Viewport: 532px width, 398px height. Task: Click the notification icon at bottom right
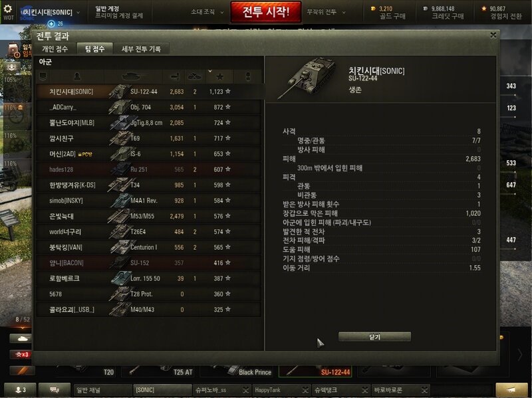(x=511, y=389)
